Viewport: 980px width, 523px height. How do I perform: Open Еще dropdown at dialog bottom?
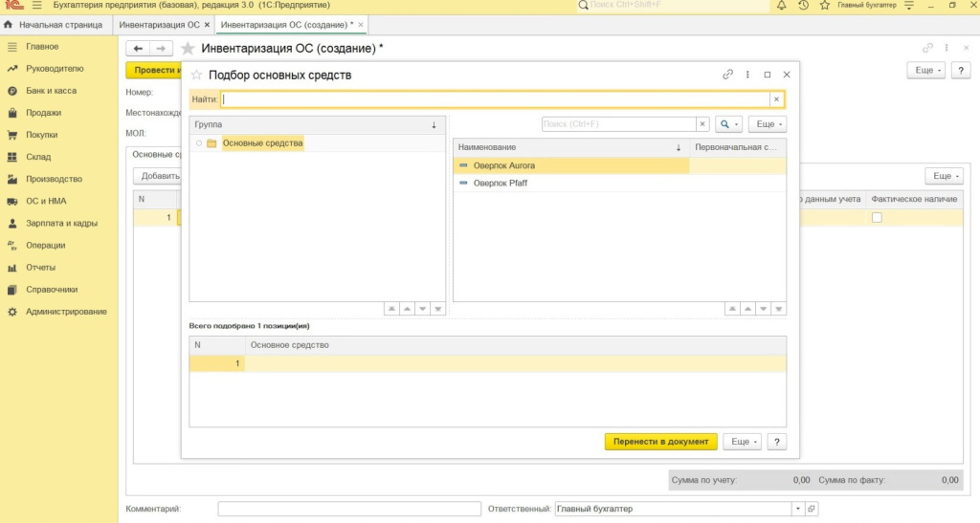(742, 442)
